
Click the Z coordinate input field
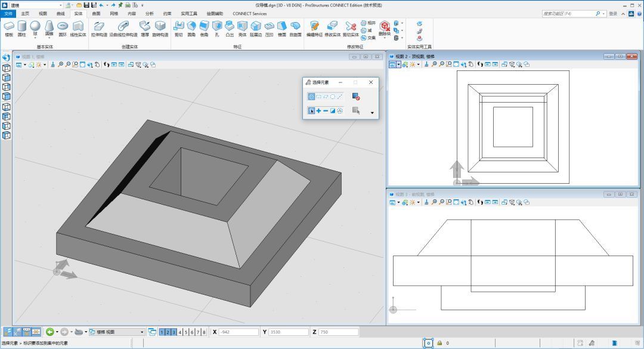pyautogui.click(x=338, y=332)
